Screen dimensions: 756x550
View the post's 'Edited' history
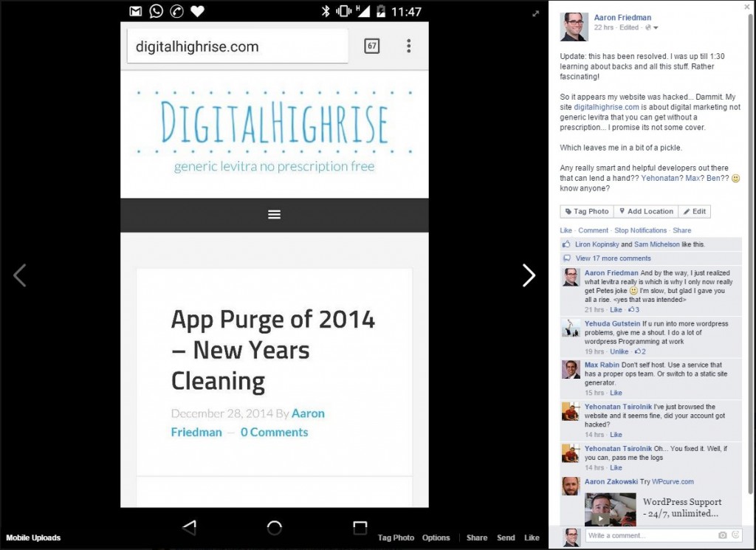tap(629, 27)
